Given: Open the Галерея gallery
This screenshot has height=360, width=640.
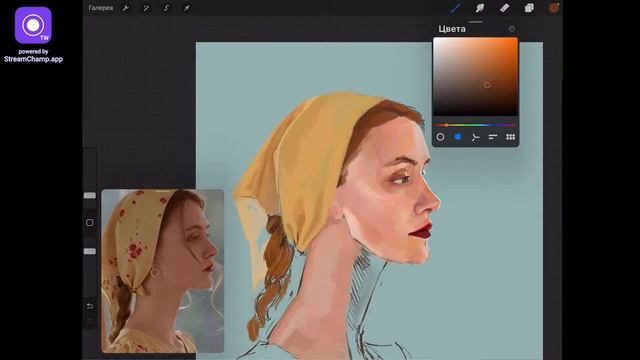Looking at the screenshot, I should (101, 8).
